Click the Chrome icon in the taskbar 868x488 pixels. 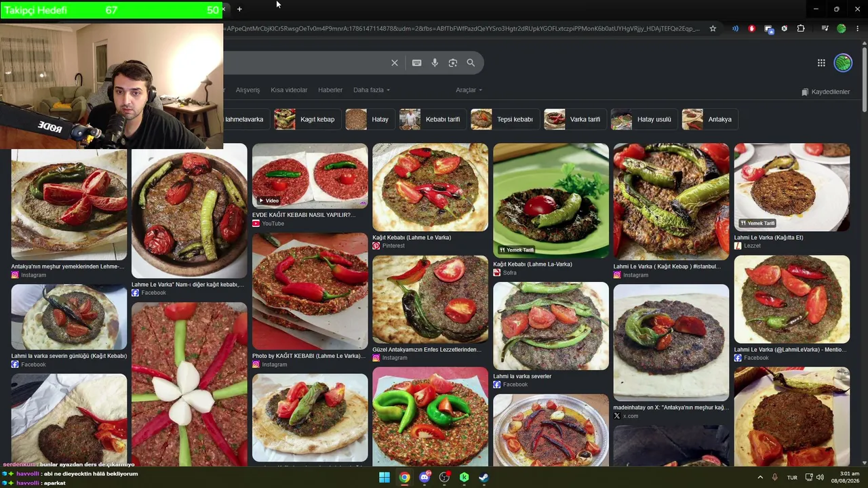[404, 477]
